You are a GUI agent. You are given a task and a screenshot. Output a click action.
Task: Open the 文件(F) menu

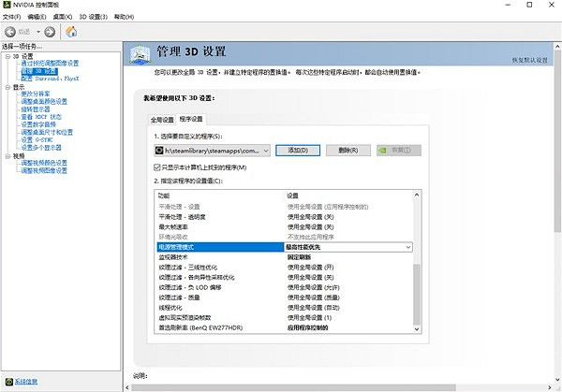coord(11,17)
